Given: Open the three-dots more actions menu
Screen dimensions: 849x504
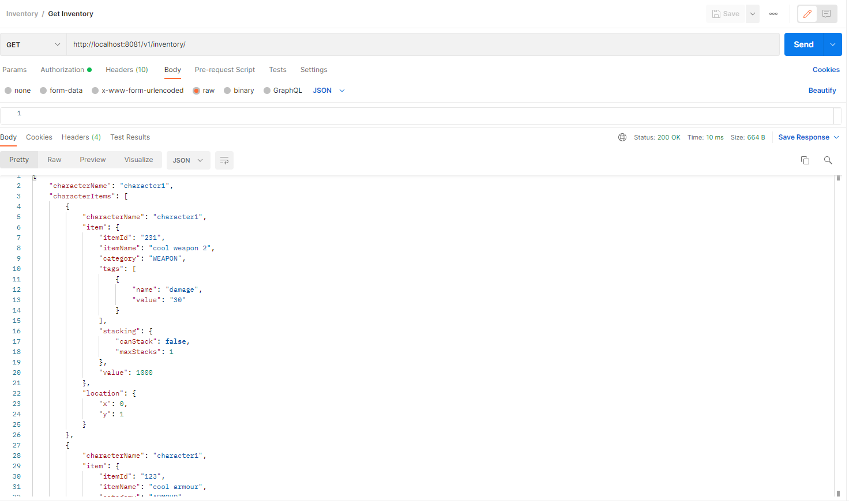Looking at the screenshot, I should [773, 14].
